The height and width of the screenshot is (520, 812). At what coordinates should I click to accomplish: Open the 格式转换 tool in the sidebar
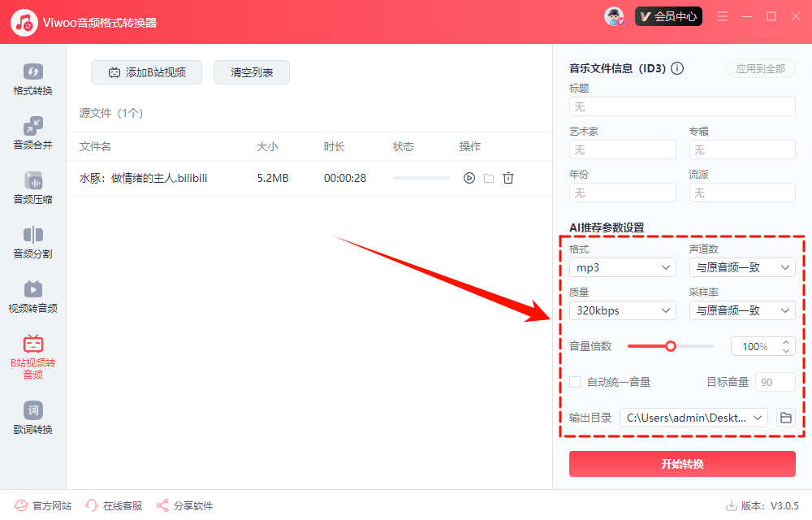coord(32,78)
